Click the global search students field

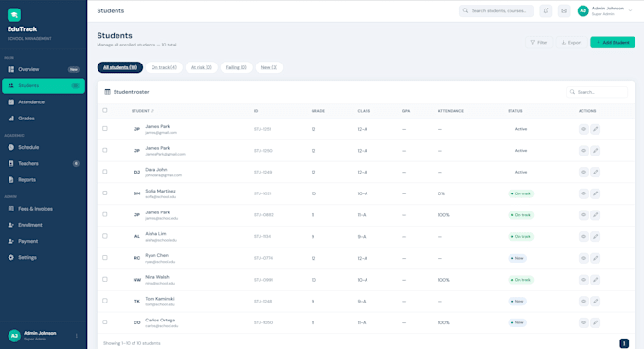click(496, 11)
